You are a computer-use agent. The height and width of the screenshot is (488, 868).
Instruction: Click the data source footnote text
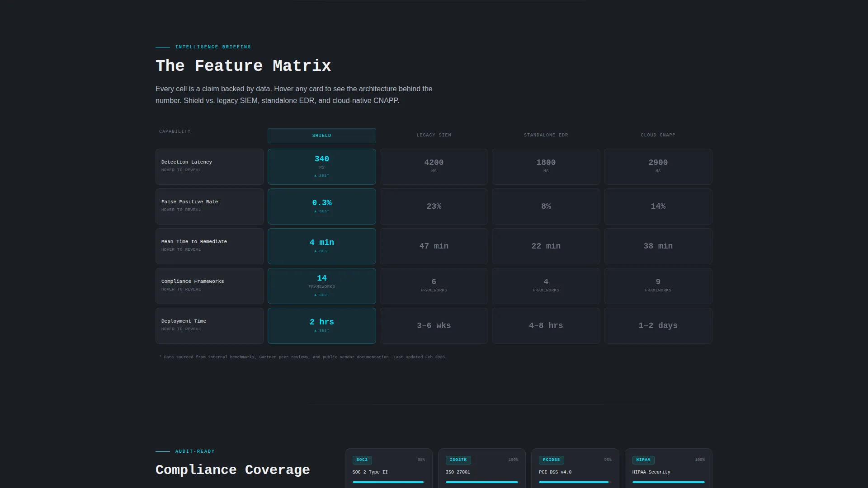[x=303, y=357]
